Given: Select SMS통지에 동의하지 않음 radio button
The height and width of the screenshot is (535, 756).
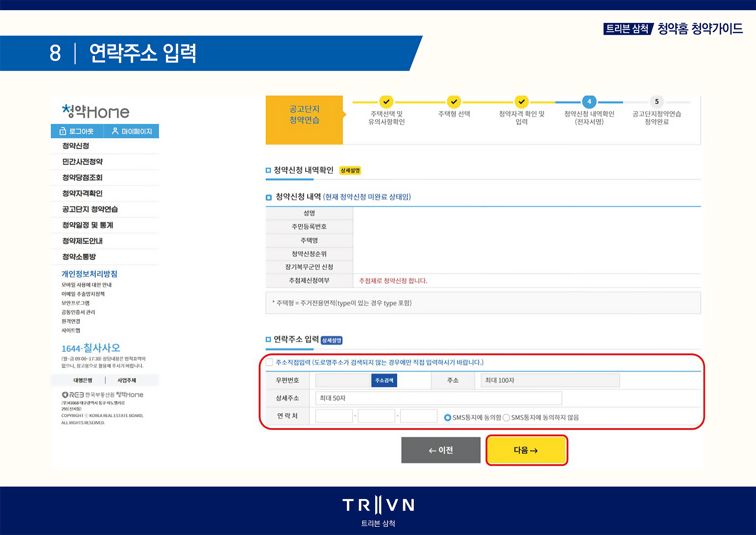Looking at the screenshot, I should [506, 418].
